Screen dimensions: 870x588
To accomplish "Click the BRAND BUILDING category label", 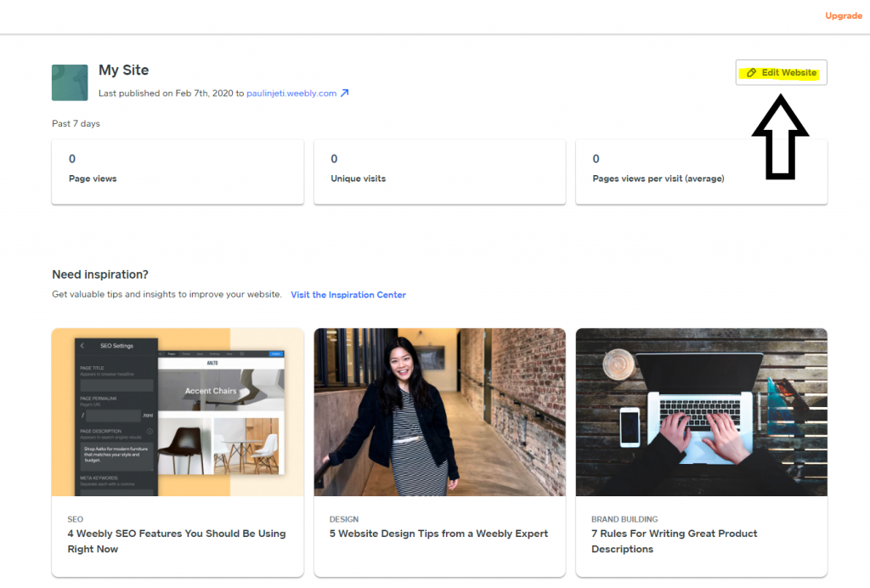I will pyautogui.click(x=624, y=519).
